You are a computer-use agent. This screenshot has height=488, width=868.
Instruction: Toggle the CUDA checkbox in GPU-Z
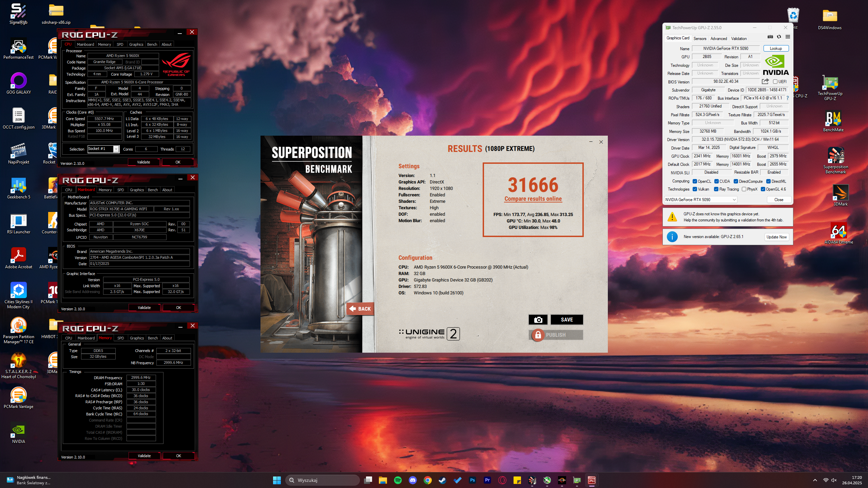[x=716, y=181]
